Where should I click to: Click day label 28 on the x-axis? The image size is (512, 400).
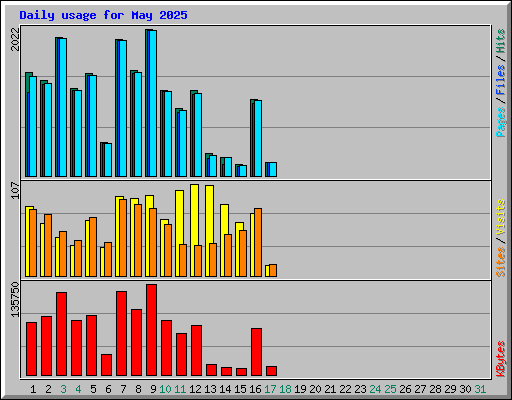[x=435, y=389]
